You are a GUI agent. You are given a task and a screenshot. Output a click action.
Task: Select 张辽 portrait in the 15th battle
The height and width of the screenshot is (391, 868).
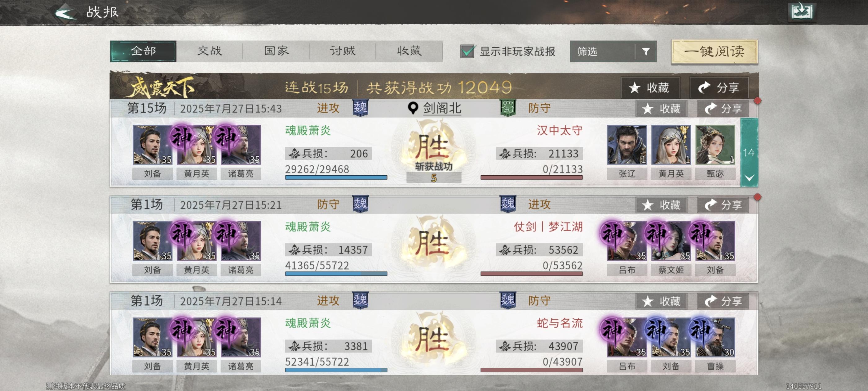click(627, 145)
